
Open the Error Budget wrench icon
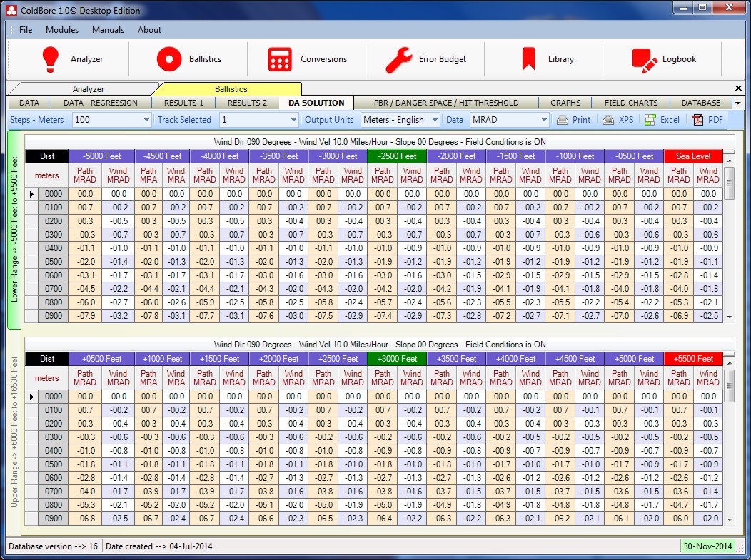398,60
